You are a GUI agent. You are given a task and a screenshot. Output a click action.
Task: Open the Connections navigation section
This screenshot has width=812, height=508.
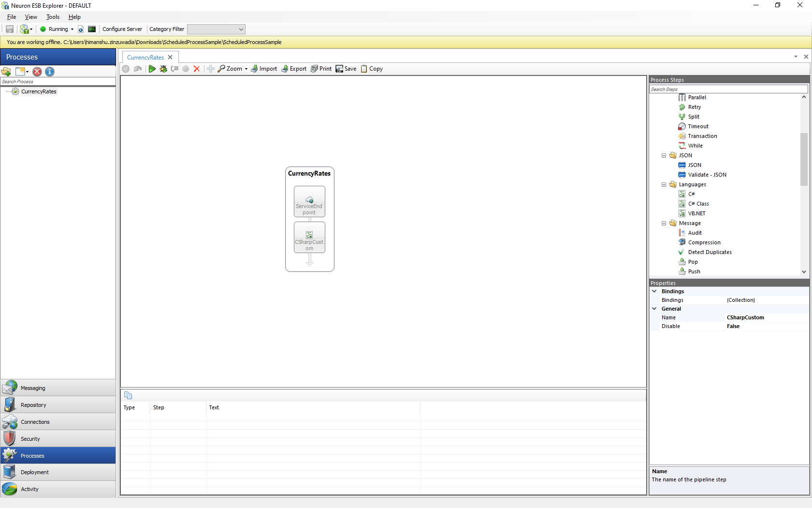point(58,422)
